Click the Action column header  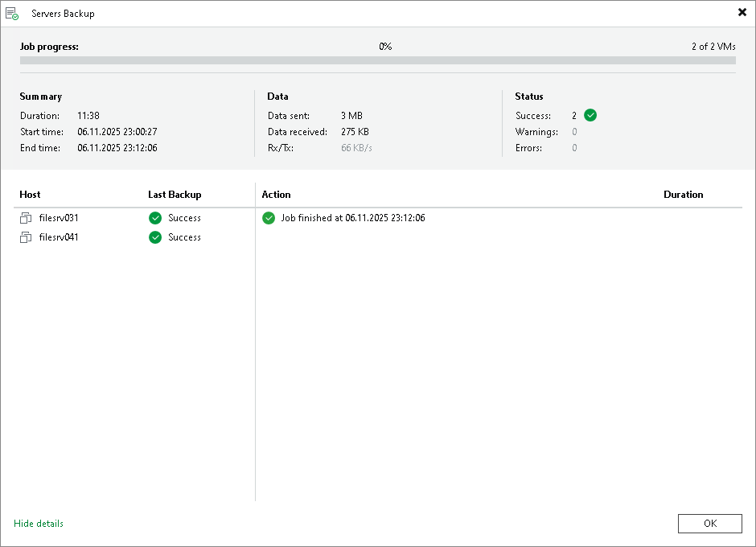pos(276,195)
